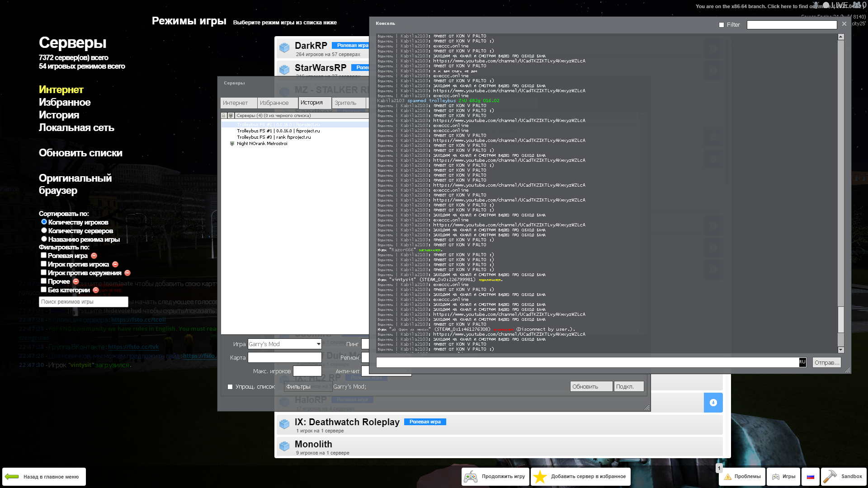Click the red exclude icon beside Ролевая игра
The width and height of the screenshot is (868, 488).
pos(94,256)
